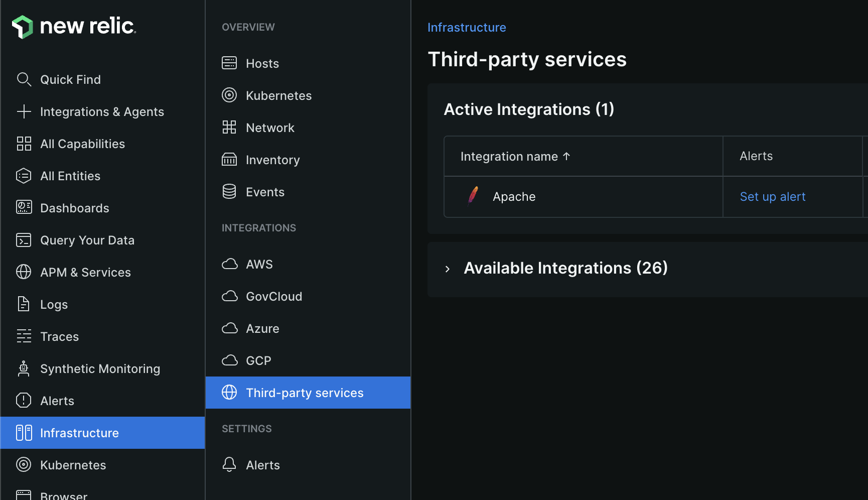Click the Synthetic Monitoring robot icon
The width and height of the screenshot is (868, 500).
[x=24, y=368]
